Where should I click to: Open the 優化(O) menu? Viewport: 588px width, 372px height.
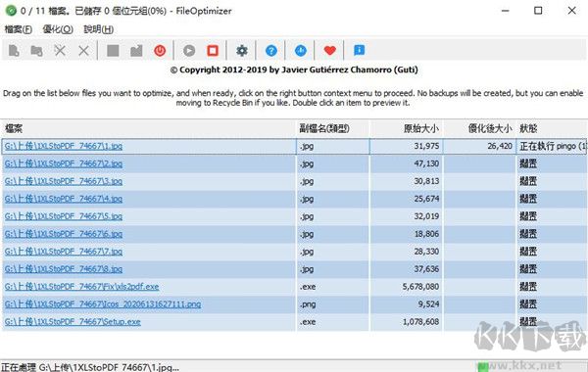[58, 29]
